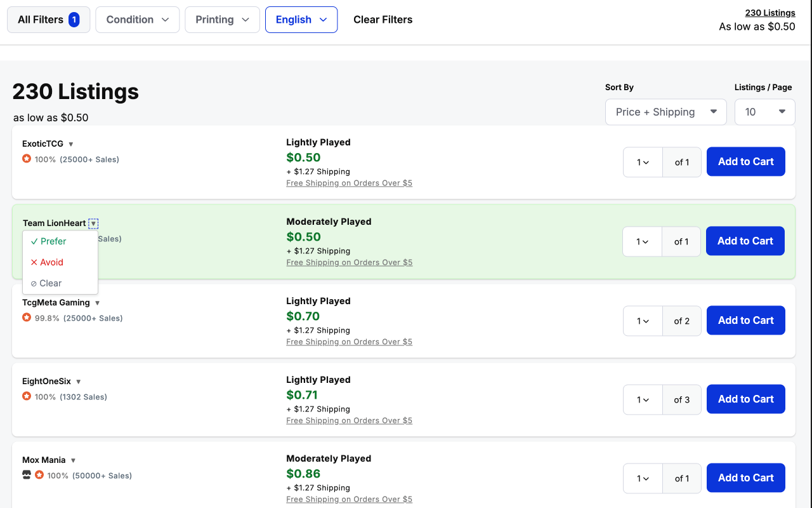Change Listings per Page dropdown

[x=764, y=112]
